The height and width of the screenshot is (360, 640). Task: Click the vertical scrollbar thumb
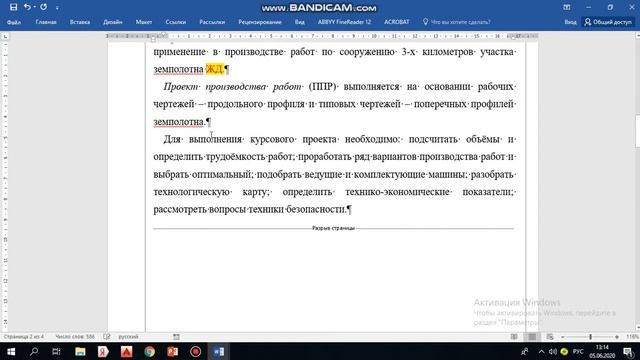click(x=638, y=130)
